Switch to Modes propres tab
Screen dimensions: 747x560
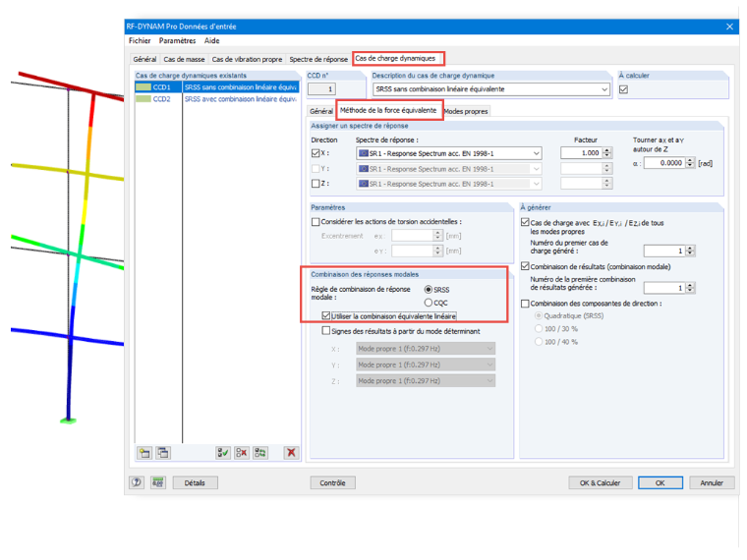coord(466,111)
